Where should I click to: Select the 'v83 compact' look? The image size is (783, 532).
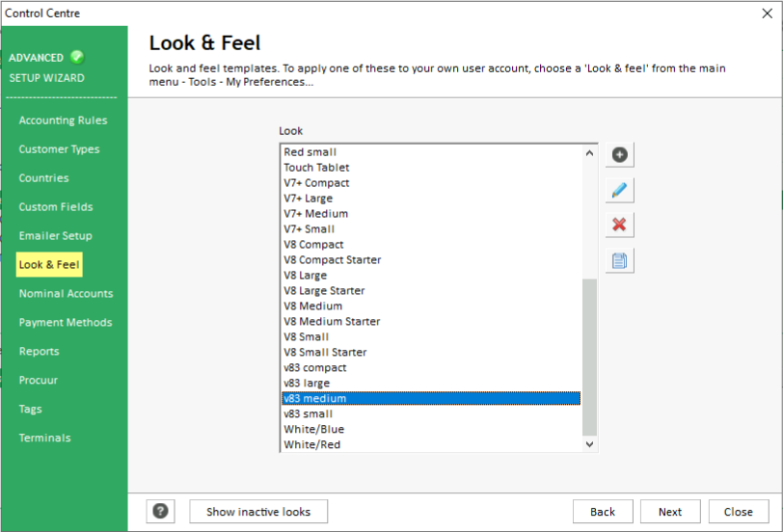[431, 368]
